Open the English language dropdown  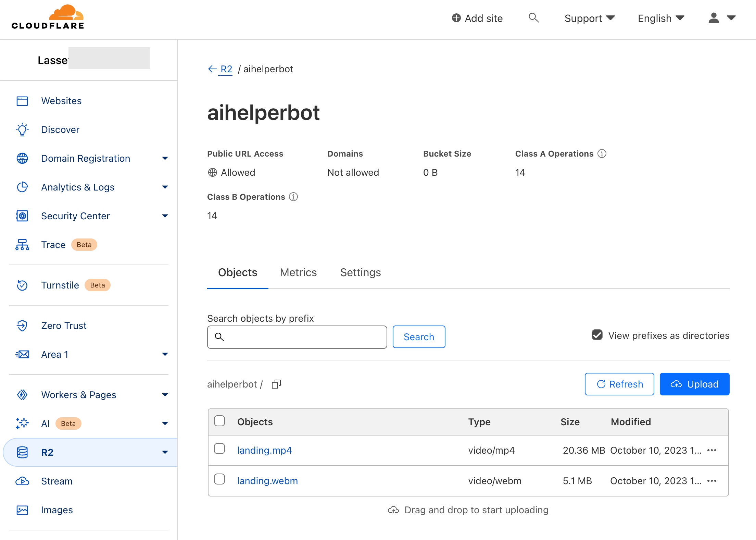pos(660,18)
